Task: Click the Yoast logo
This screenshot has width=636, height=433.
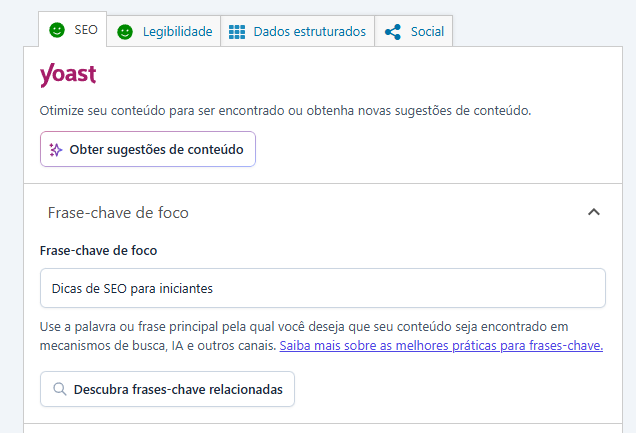Action: [x=68, y=75]
